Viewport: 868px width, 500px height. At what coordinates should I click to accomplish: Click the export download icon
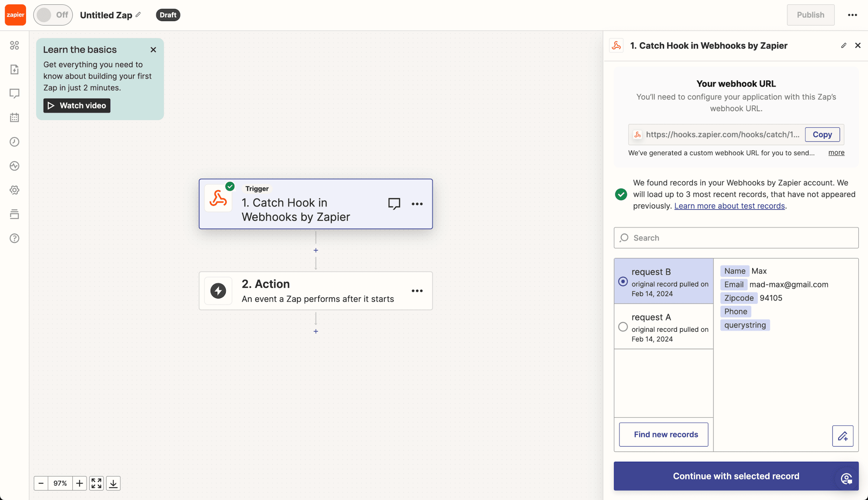113,483
